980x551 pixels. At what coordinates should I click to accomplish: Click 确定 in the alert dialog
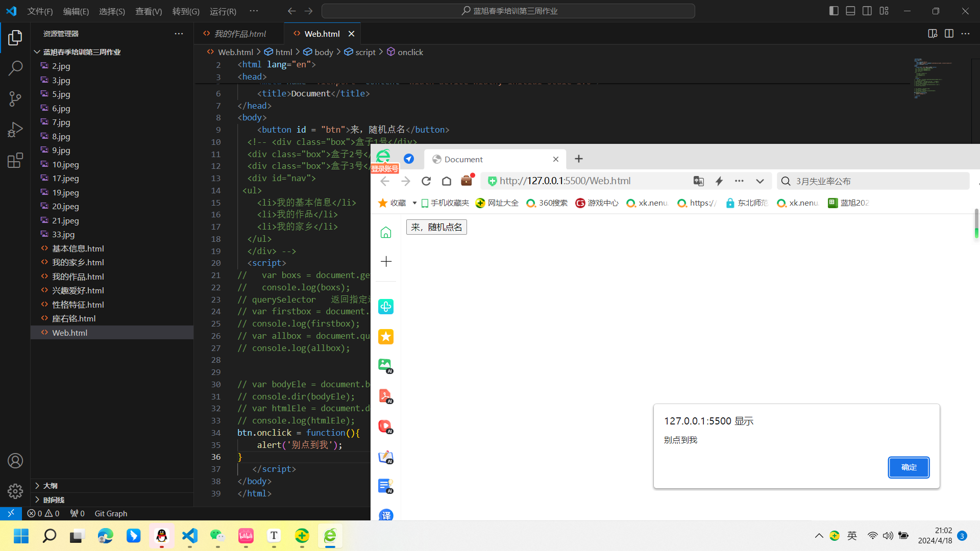909,467
